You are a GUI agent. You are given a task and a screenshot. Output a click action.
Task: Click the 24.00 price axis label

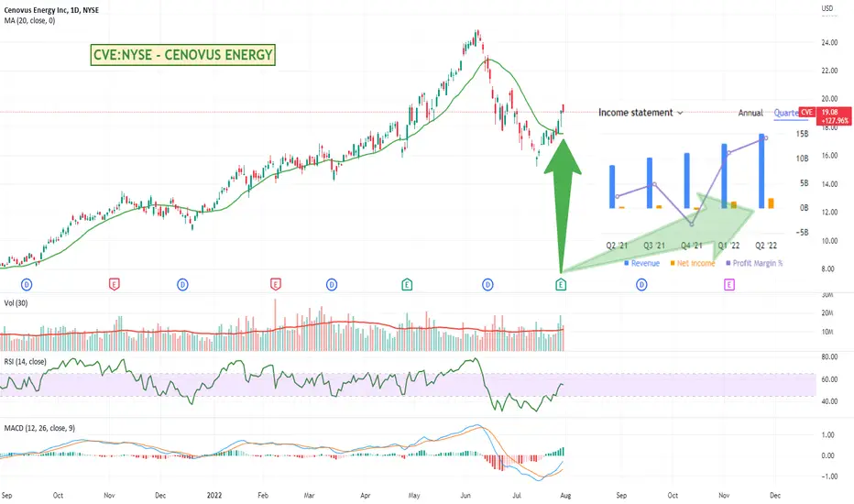click(x=829, y=42)
